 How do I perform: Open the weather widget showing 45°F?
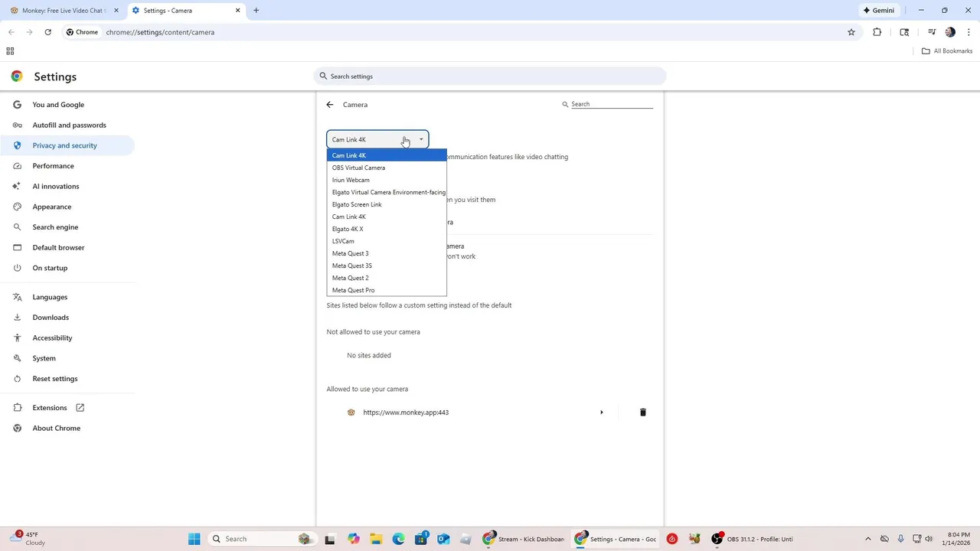pyautogui.click(x=28, y=539)
